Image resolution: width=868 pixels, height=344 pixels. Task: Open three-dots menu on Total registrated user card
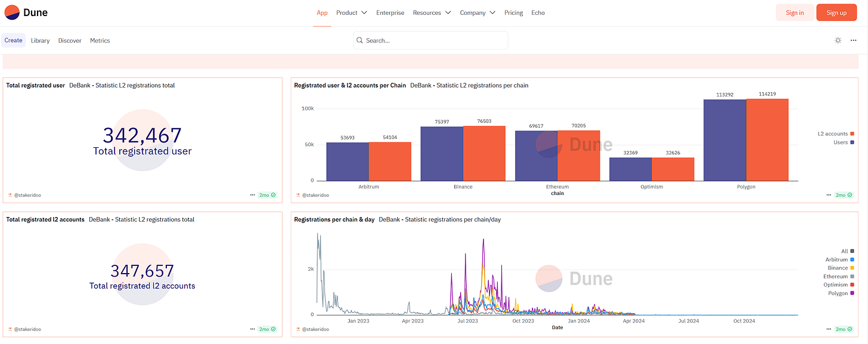253,195
